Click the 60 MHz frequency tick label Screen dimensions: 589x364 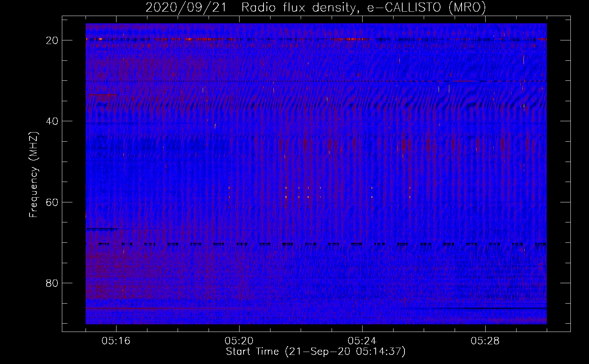click(x=52, y=202)
